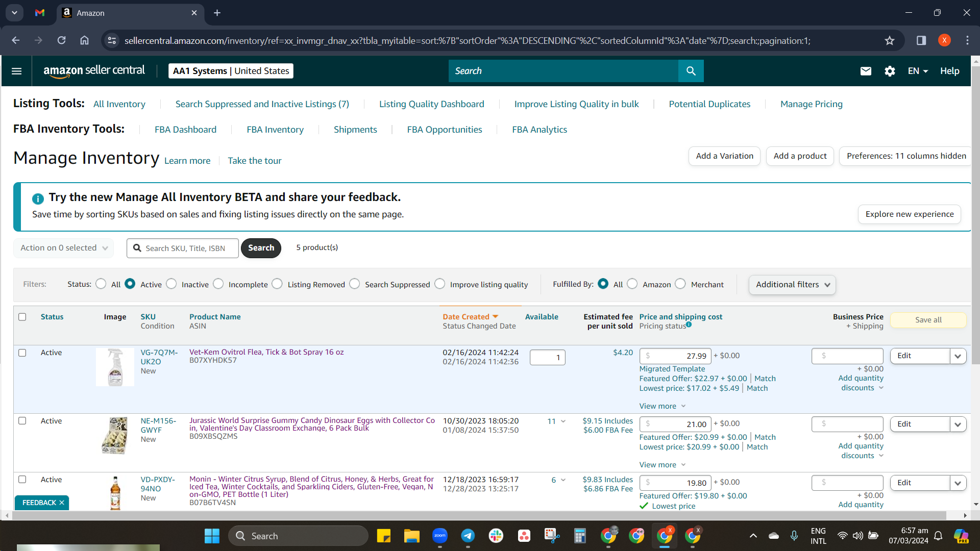The width and height of the screenshot is (980, 551).
Task: Open the browser tab search chevron
Action: pyautogui.click(x=14, y=13)
